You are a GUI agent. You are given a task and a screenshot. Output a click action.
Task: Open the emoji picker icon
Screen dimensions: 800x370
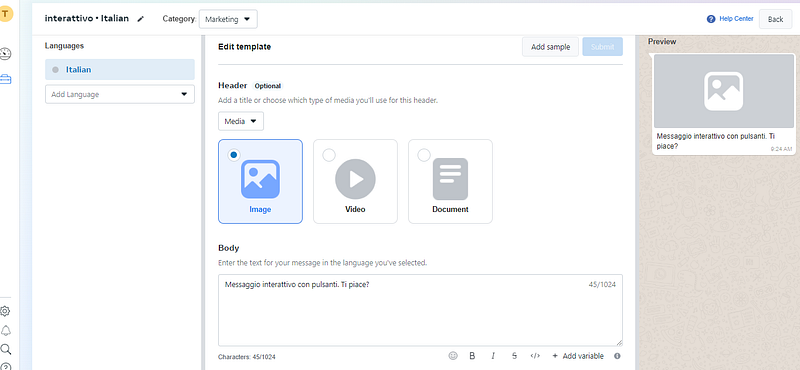pyautogui.click(x=453, y=356)
